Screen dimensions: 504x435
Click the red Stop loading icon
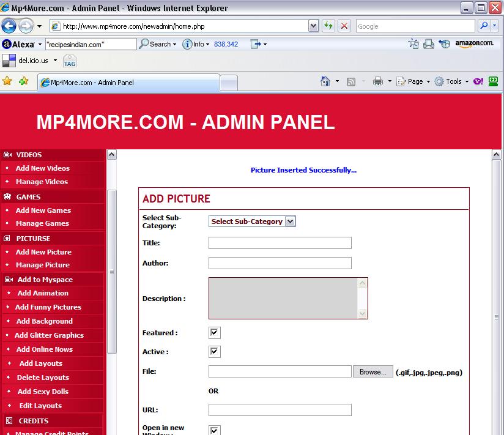click(344, 26)
